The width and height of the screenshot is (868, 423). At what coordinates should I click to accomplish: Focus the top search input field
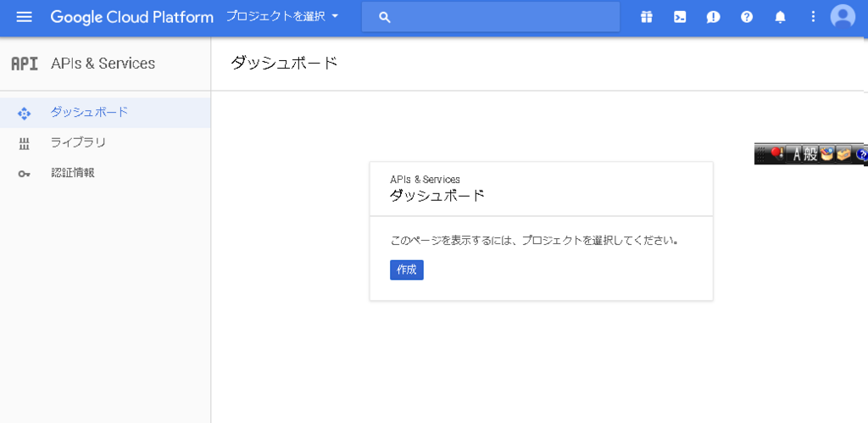(x=491, y=17)
